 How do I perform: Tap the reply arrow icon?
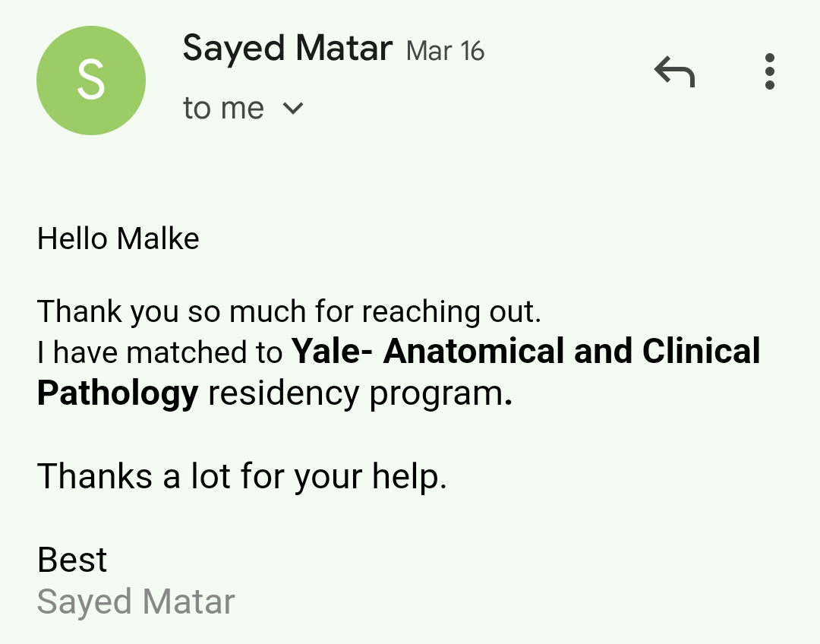(x=674, y=73)
